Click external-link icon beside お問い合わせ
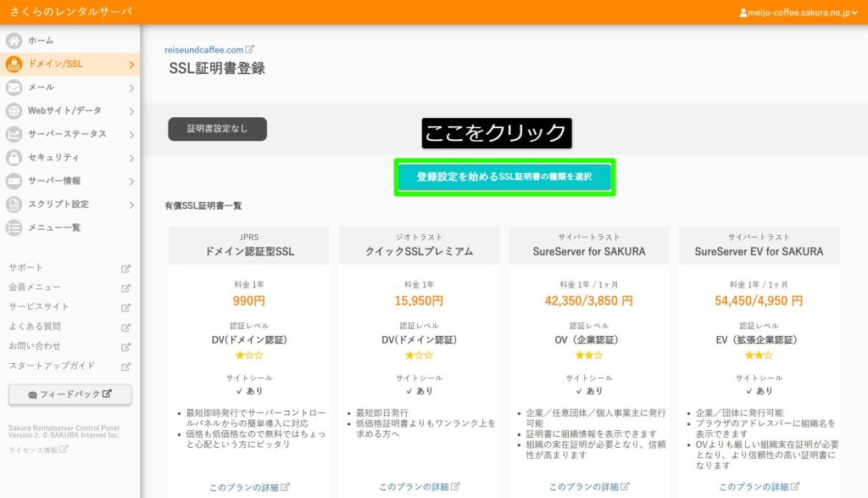Screen dimensions: 868x498 coord(125,347)
